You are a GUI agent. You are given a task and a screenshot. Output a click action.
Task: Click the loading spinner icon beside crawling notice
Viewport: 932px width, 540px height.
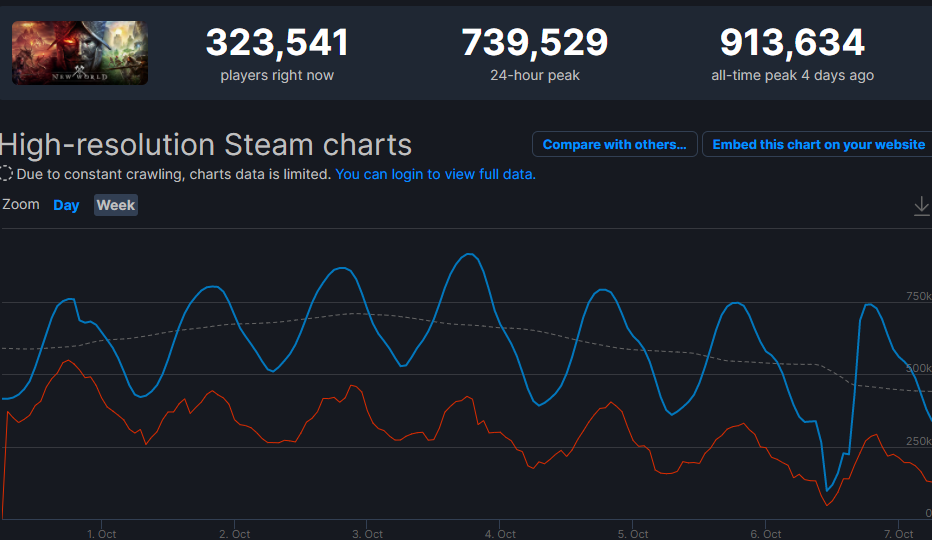click(x=6, y=174)
